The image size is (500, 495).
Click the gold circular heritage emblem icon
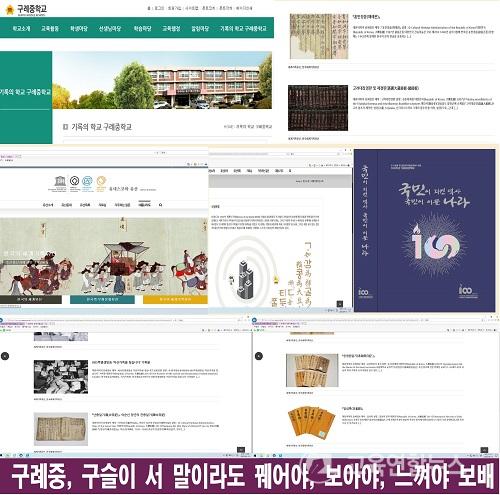tap(101, 181)
